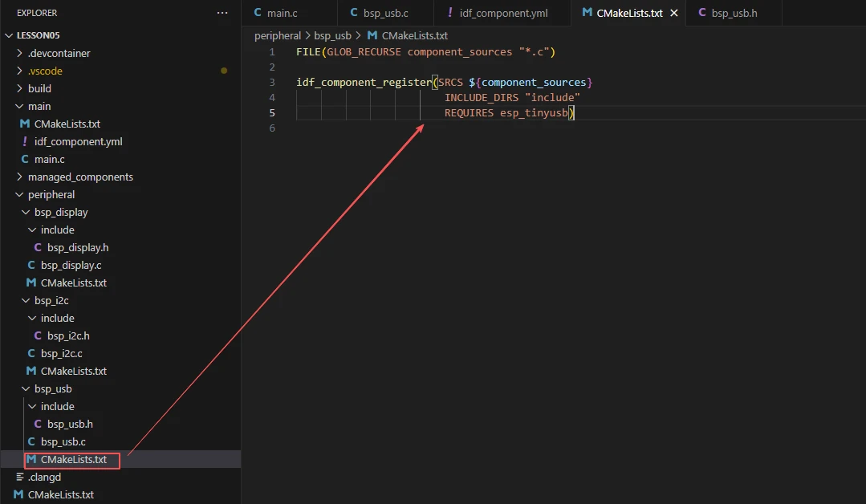Image resolution: width=866 pixels, height=504 pixels.
Task: Open the bsp_usb.c editor tab
Action: 379,13
